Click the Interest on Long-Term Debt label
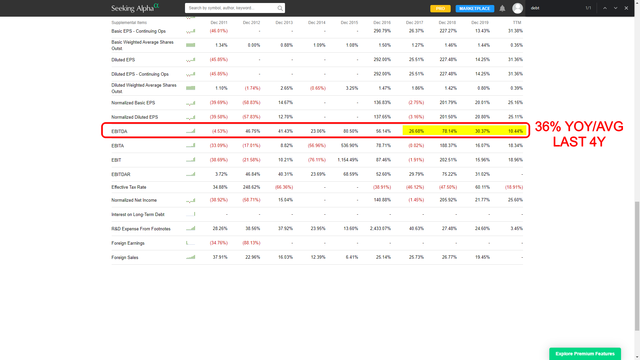Screen dimensions: 640x360 (x=138, y=214)
